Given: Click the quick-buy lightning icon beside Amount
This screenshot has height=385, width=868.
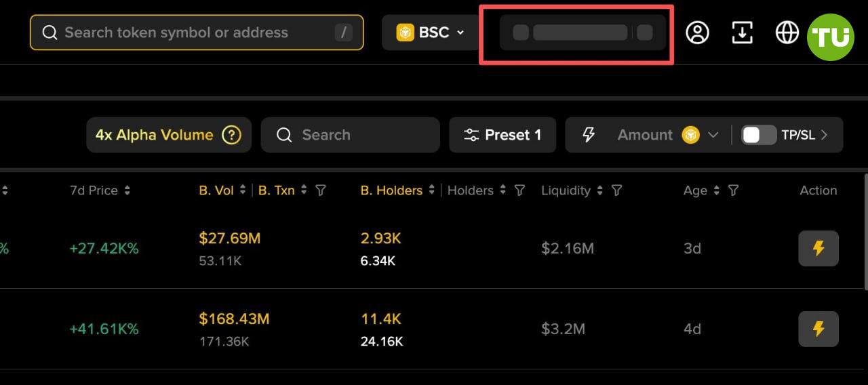Looking at the screenshot, I should click(589, 135).
